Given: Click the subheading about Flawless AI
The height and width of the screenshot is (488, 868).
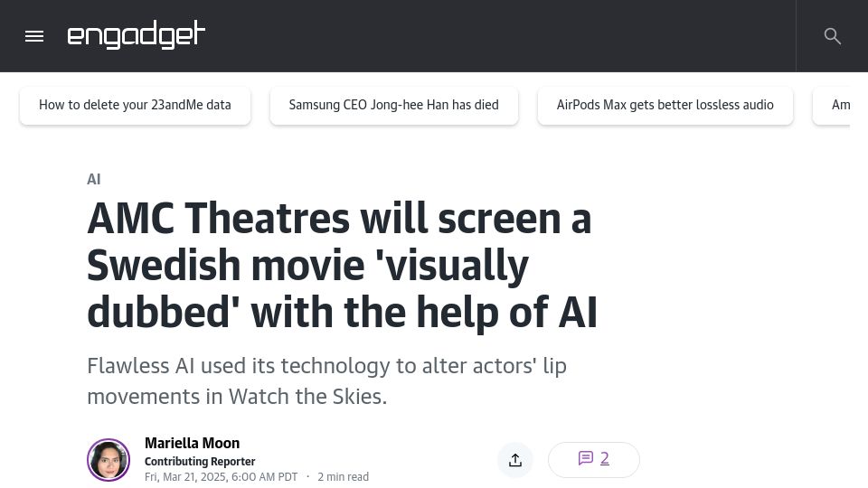Looking at the screenshot, I should 326,381.
